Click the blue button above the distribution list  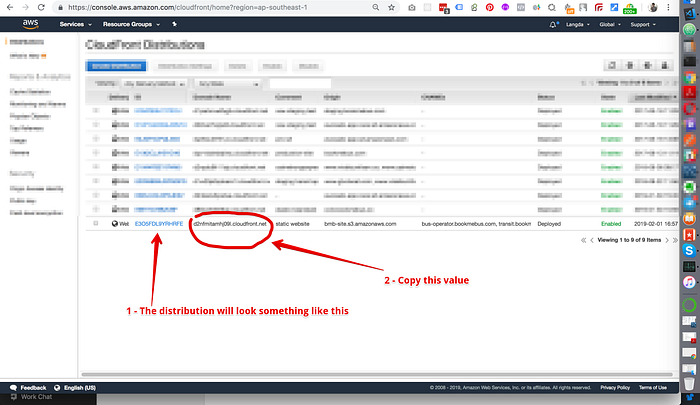click(116, 66)
